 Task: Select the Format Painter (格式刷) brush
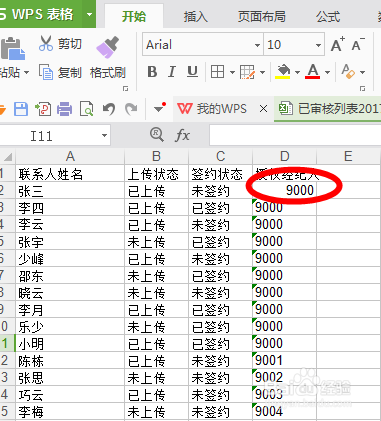108,58
